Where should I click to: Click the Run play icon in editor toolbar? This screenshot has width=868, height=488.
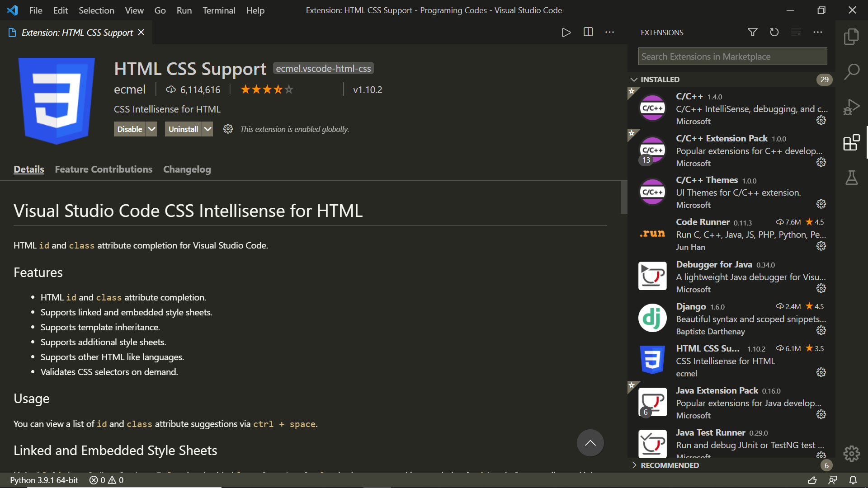tap(566, 33)
